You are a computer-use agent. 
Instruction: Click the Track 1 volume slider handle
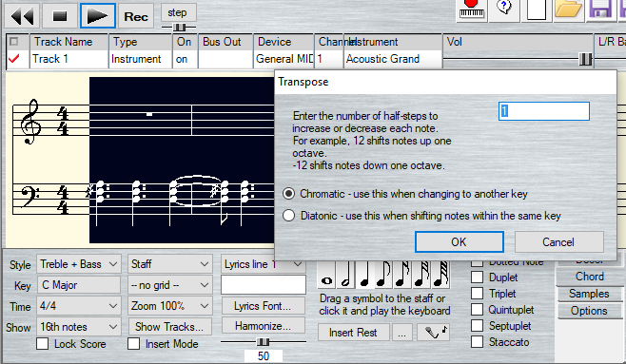pyautogui.click(x=586, y=60)
